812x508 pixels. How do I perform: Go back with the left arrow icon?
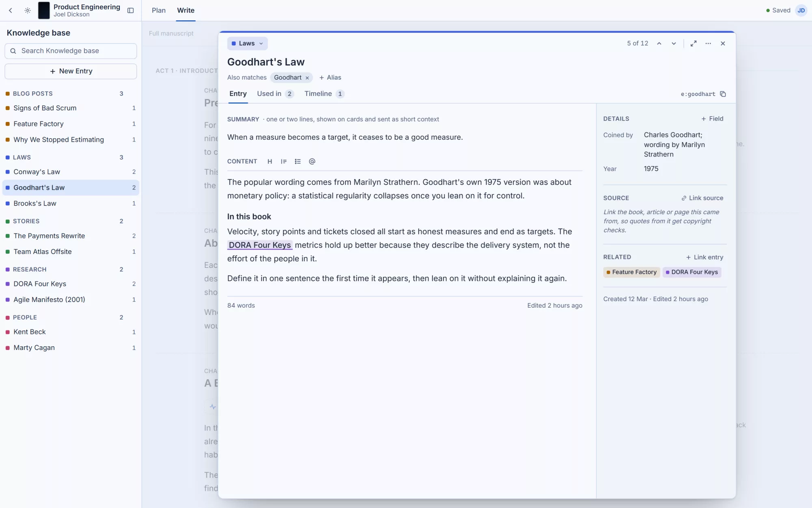pos(11,11)
